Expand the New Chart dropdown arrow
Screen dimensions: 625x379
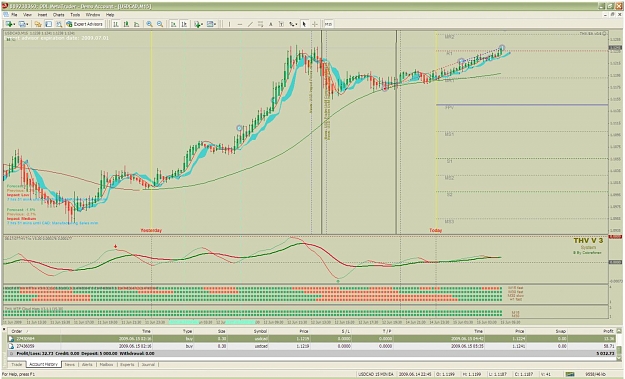(14, 24)
